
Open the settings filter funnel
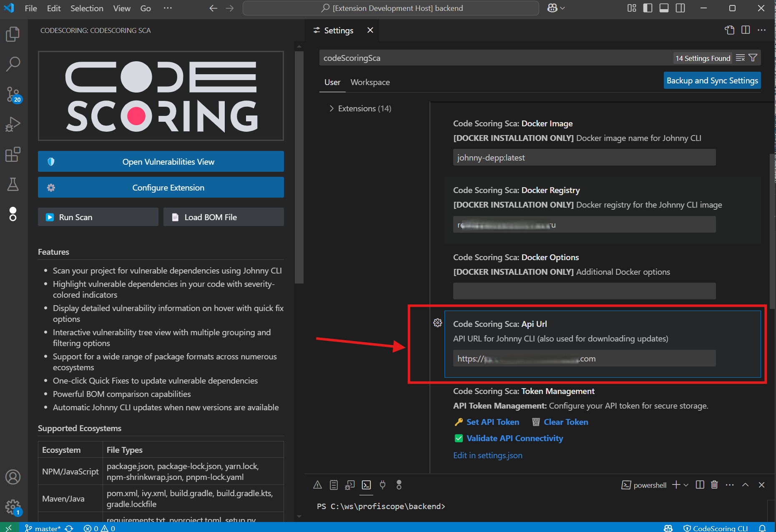753,58
